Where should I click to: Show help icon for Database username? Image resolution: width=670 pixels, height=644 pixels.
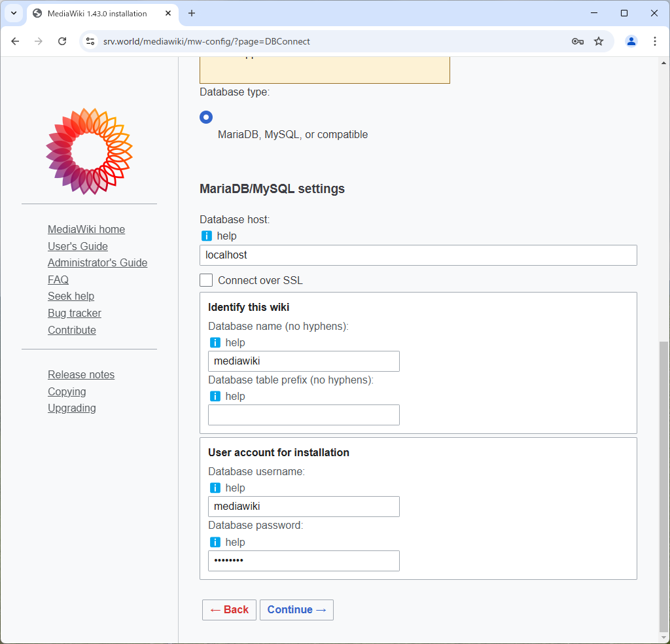pos(215,488)
